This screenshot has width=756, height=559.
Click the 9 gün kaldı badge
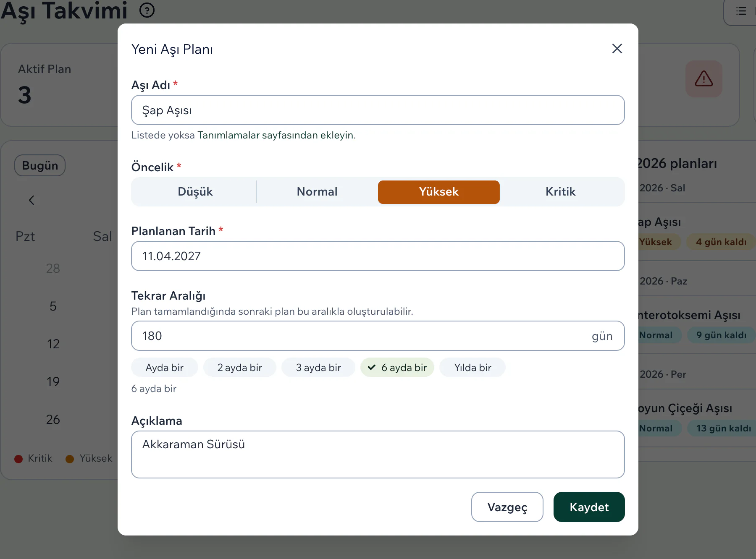tap(721, 335)
